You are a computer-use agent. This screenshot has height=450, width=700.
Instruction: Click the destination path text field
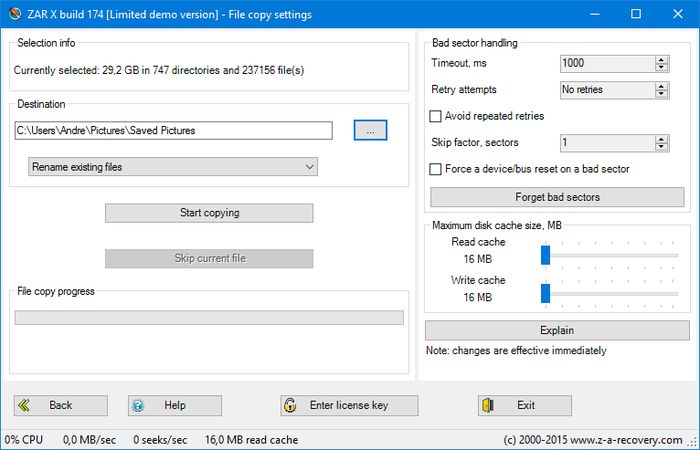coord(172,131)
